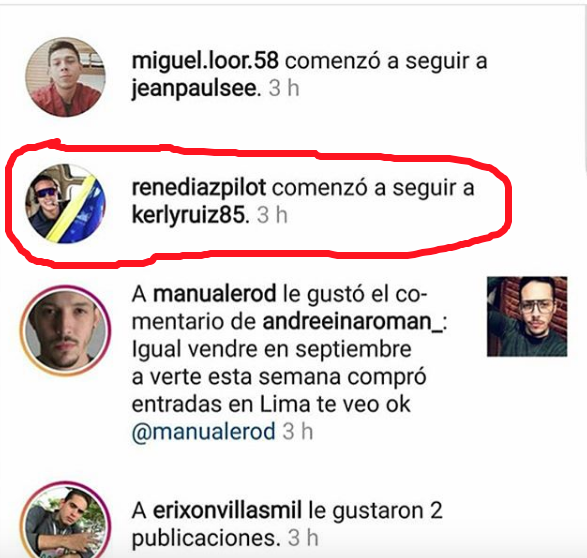Select comment text 'Igual vendre en septiembre'
This screenshot has height=558, width=587.
tap(272, 350)
